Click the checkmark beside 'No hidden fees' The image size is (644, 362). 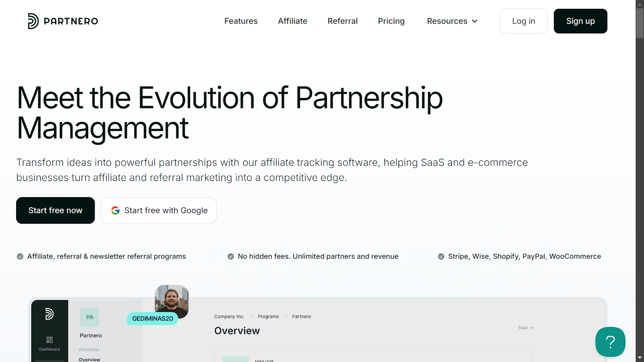[x=230, y=256]
